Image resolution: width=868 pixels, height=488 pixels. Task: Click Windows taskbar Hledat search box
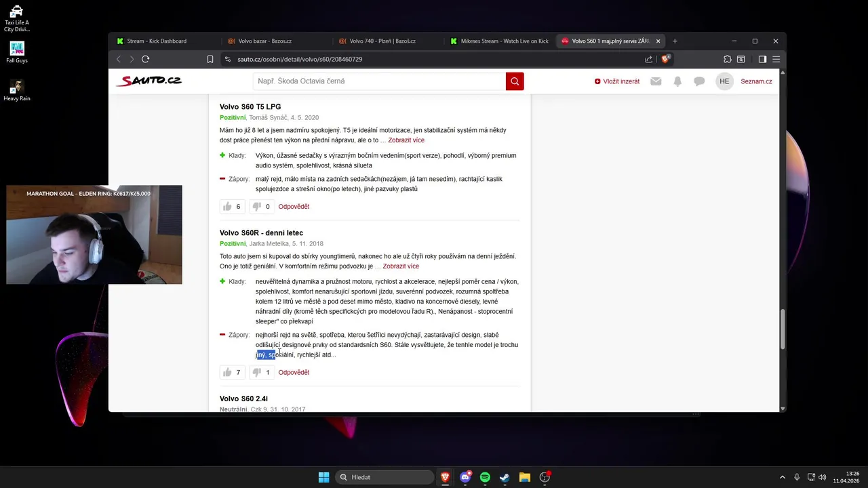coord(385,477)
